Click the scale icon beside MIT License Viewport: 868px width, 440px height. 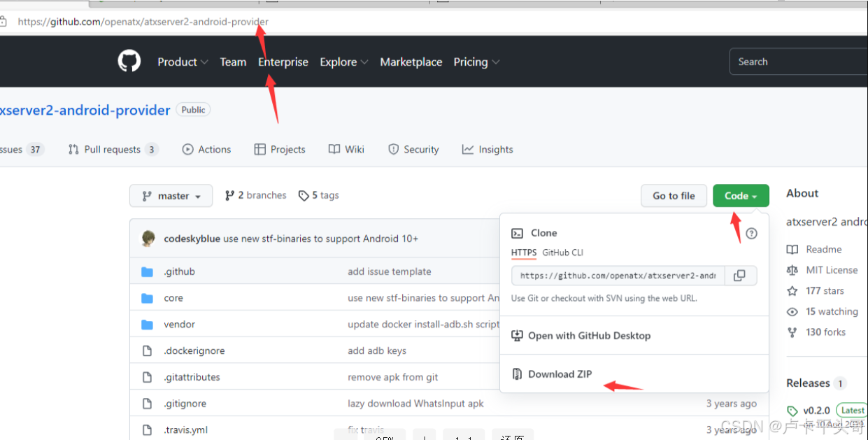[x=792, y=270]
